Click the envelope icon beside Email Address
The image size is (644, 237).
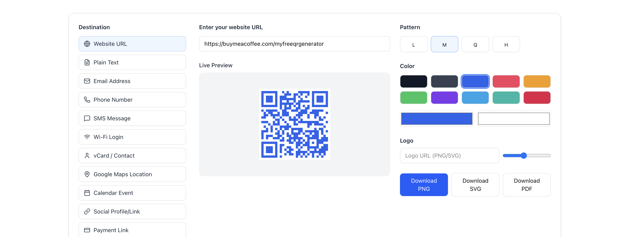click(87, 81)
